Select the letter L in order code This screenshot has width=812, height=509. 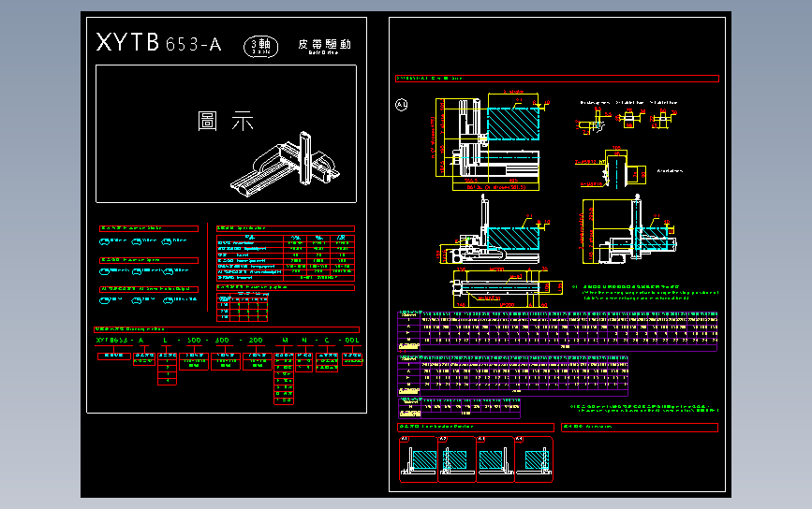click(165, 340)
